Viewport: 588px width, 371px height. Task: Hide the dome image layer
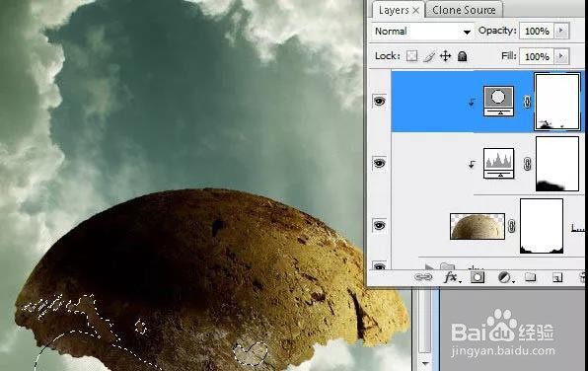pos(379,225)
